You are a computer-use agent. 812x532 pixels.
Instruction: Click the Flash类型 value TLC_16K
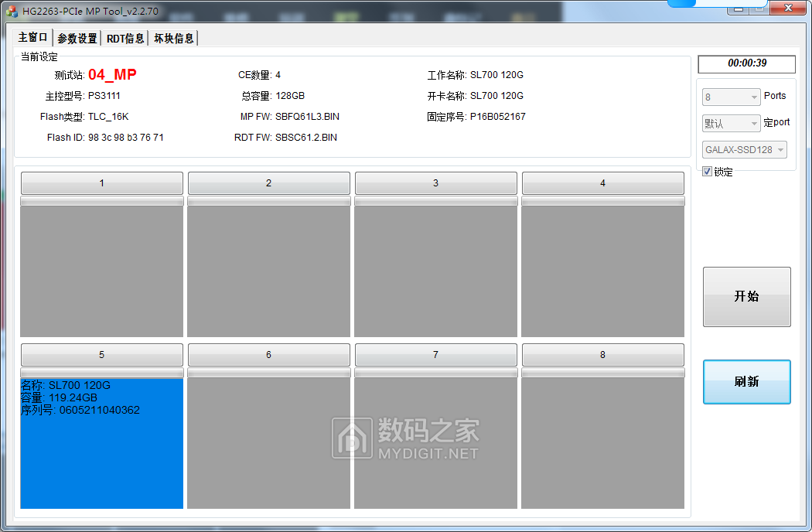click(x=108, y=117)
